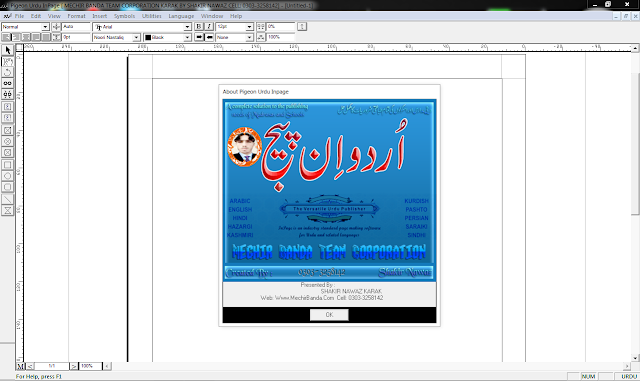Select the Text Box tool below Title Text
The image size is (640, 381).
click(7, 118)
